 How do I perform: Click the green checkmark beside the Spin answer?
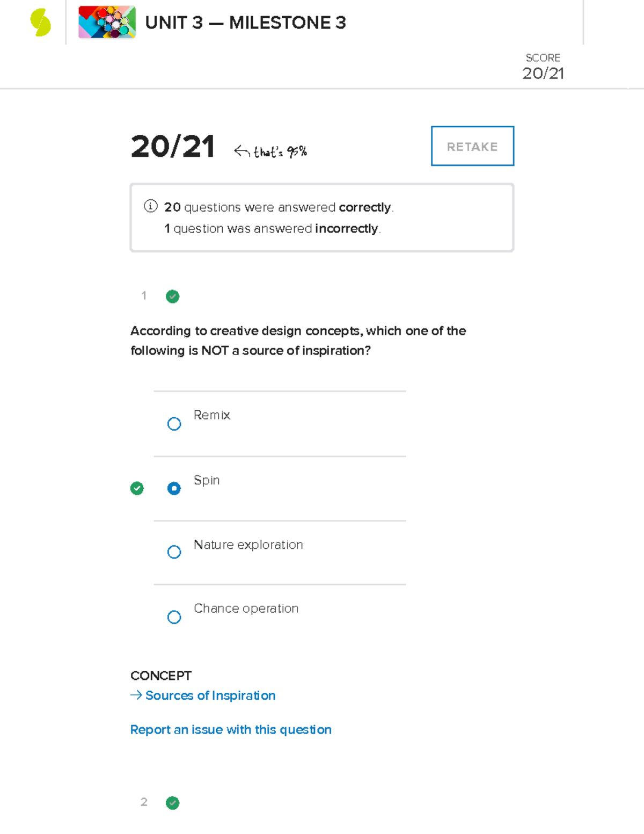(x=137, y=488)
